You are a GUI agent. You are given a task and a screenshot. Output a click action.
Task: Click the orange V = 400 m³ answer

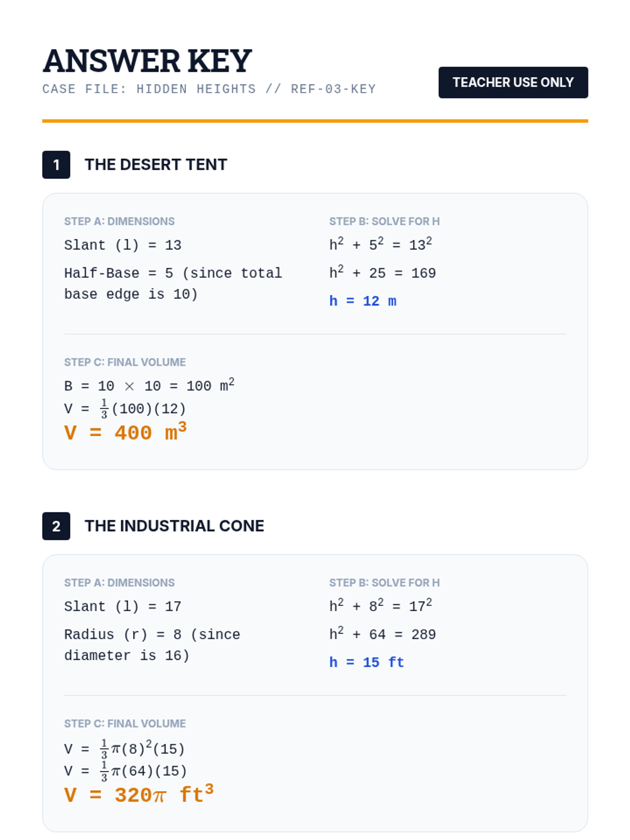125,433
